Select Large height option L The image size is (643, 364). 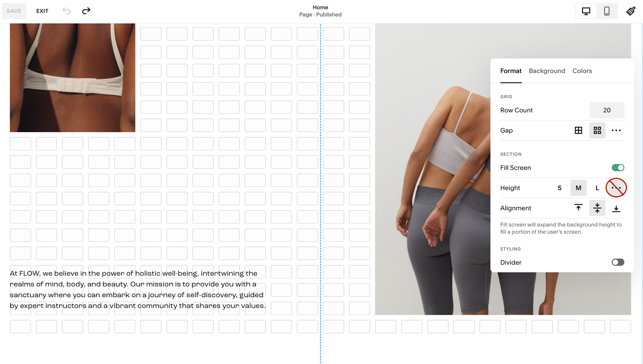(597, 188)
